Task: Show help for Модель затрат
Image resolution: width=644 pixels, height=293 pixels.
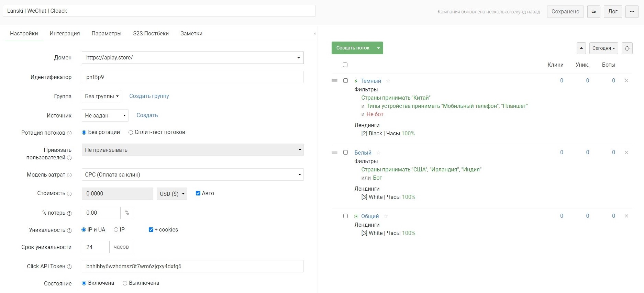Action: click(x=69, y=175)
